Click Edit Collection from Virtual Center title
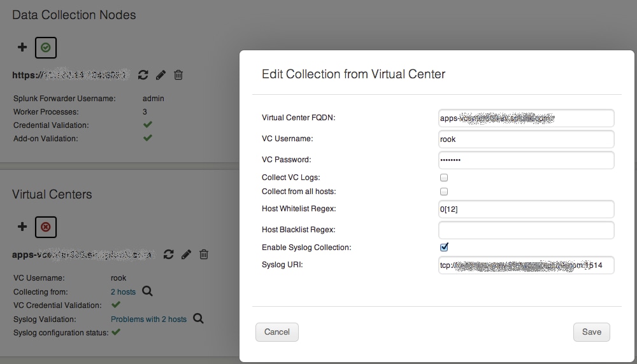637x364 pixels. [x=354, y=74]
